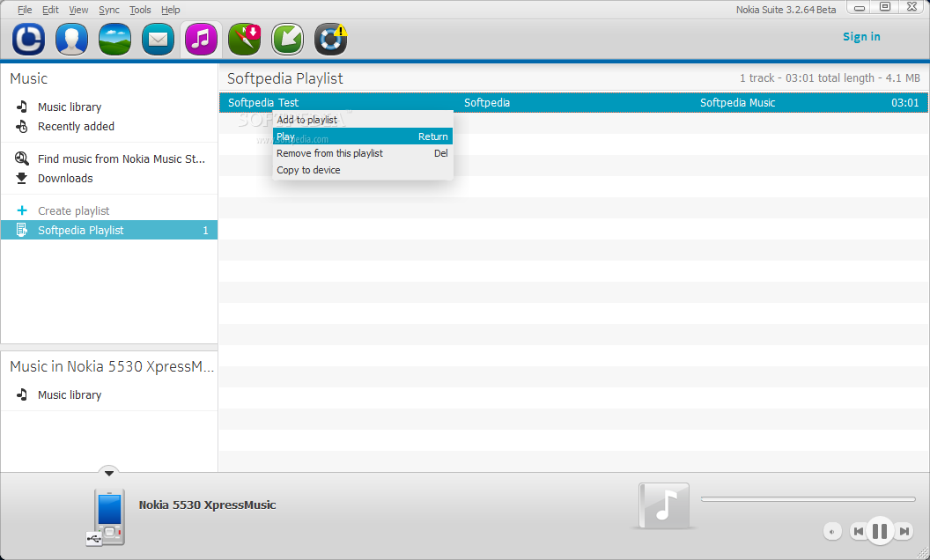This screenshot has width=930, height=560.
Task: Click the Softpedia Playlist heading
Action: (x=284, y=78)
